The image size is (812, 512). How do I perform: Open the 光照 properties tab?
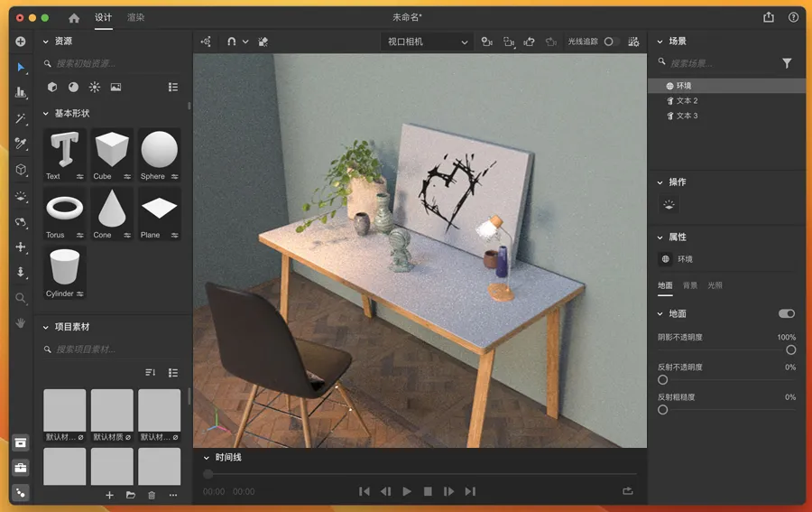pos(715,285)
